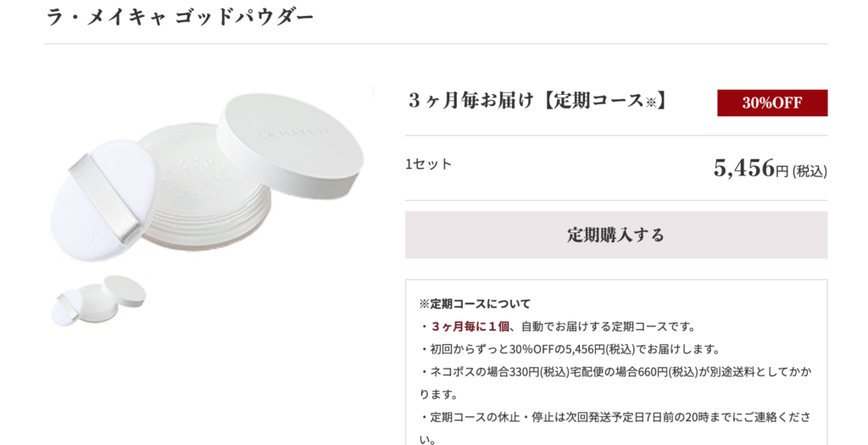Screen dimensions: 868x445
Task: Click the 定期購入する button
Action: [x=616, y=235]
